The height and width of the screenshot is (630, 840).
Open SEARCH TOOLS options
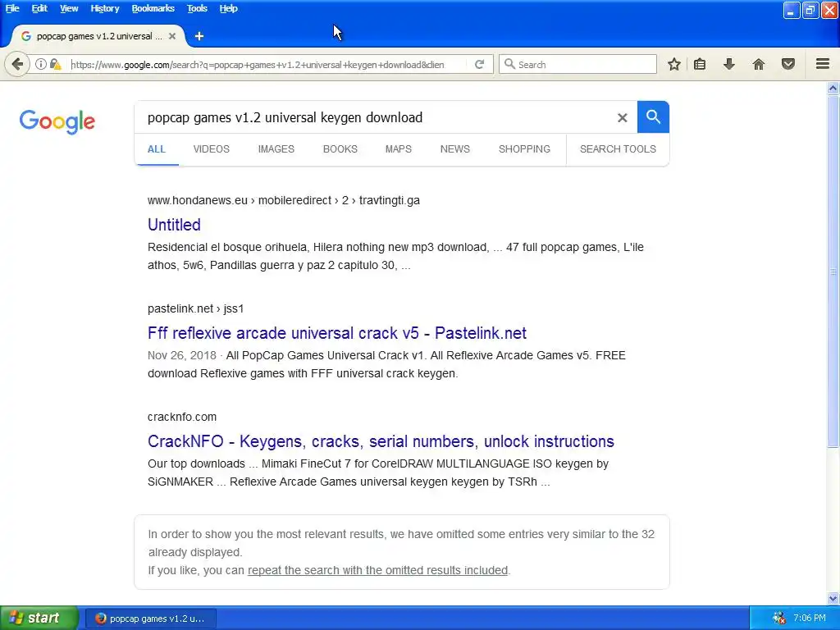[618, 149]
